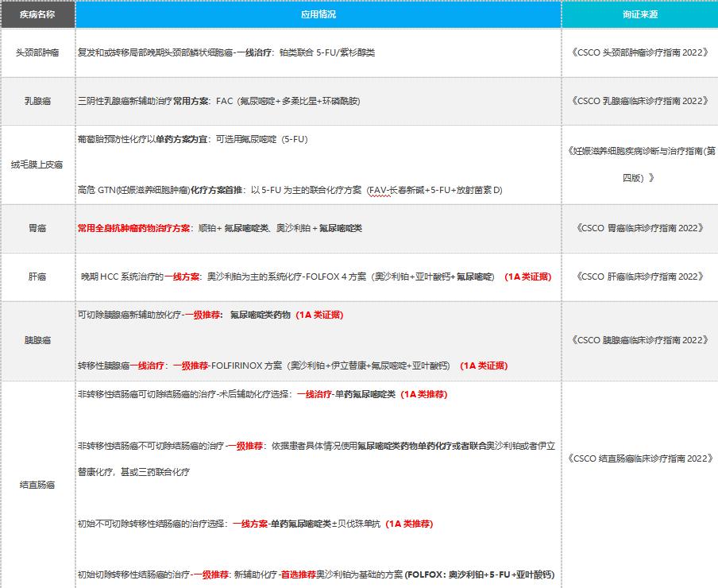Click the 肝癌 disease name cell
This screenshot has width=718, height=588.
click(x=37, y=277)
